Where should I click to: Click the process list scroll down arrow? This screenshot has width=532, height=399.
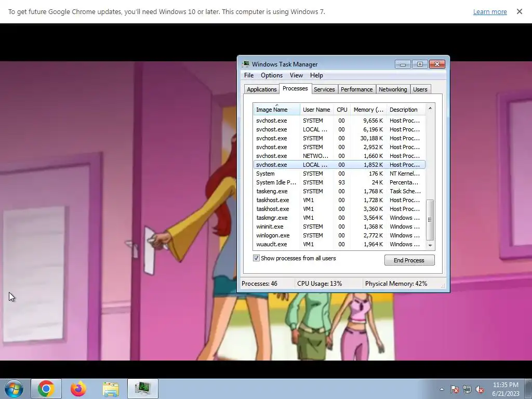pyautogui.click(x=430, y=245)
